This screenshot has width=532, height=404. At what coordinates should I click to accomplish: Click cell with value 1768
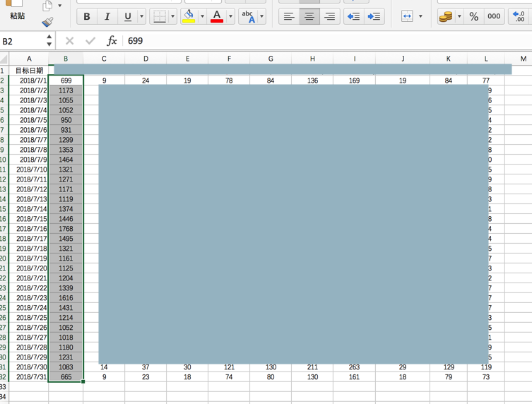66,229
